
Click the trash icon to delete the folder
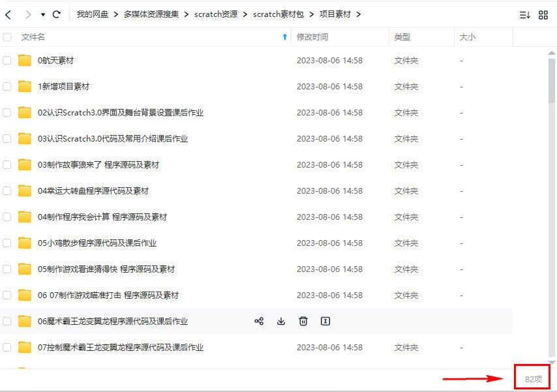coord(303,321)
